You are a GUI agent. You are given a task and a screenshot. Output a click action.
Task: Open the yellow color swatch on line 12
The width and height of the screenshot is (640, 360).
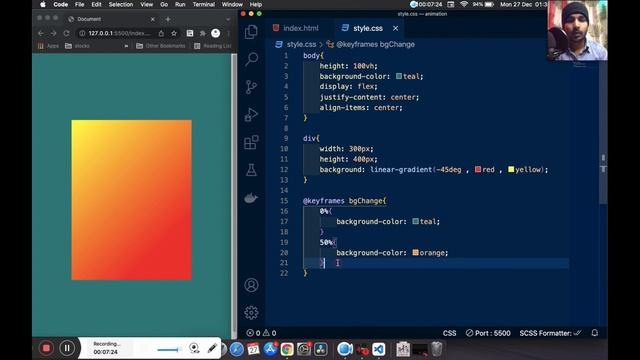coord(511,169)
